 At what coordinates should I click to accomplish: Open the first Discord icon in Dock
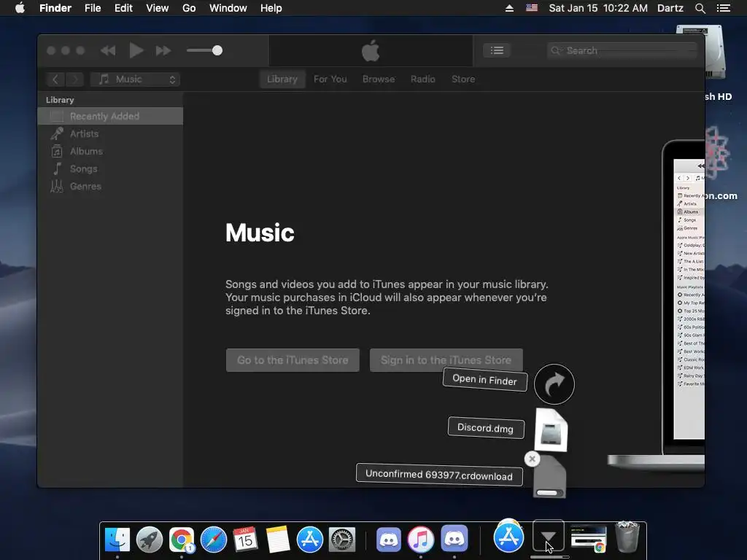pos(388,540)
